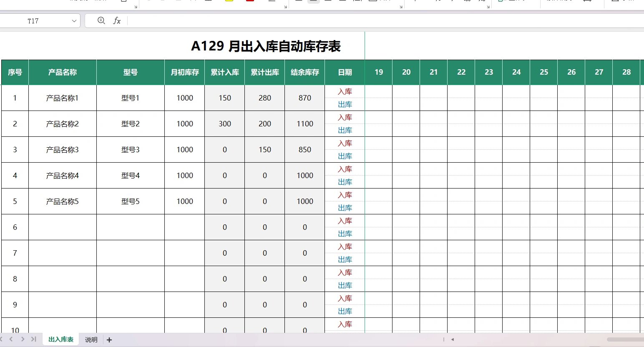Switch to the 说明 sheet tab
The height and width of the screenshot is (347, 644).
click(91, 340)
